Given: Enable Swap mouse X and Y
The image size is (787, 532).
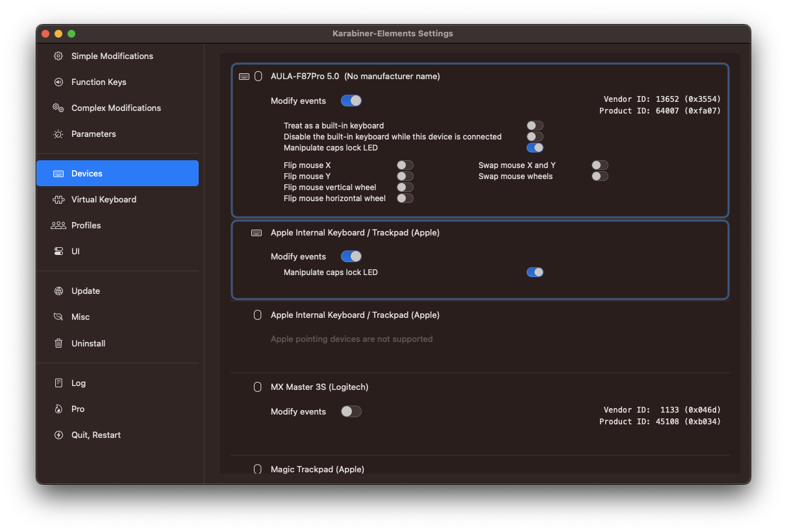Looking at the screenshot, I should [600, 165].
